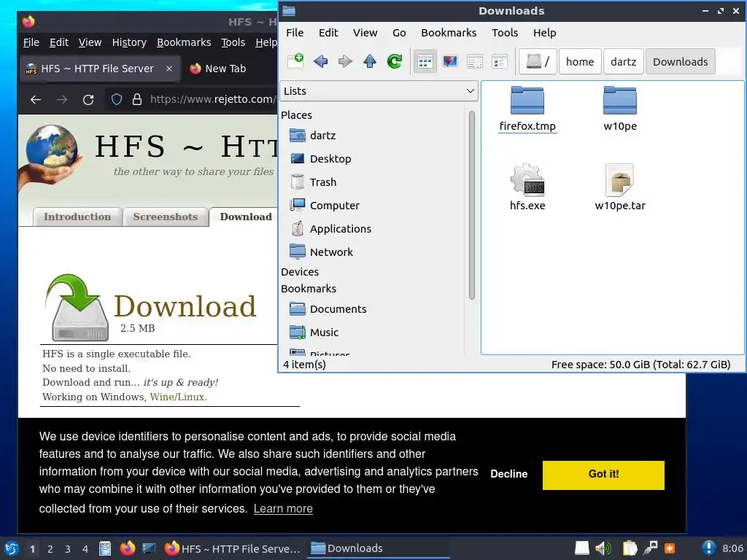Click the New Tab toolbar icon in Downloads window
747x560 pixels.
point(296,61)
